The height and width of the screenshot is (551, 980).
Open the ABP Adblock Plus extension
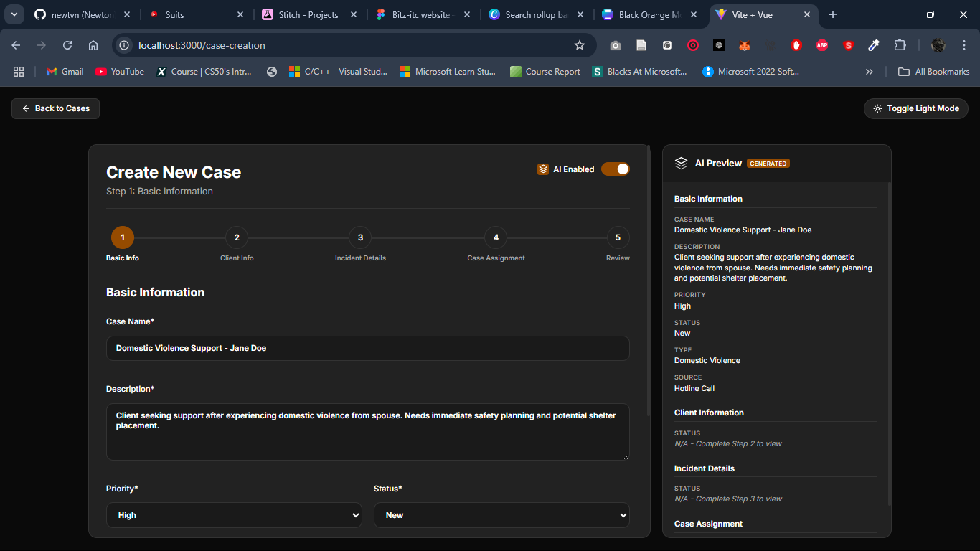[x=822, y=45]
